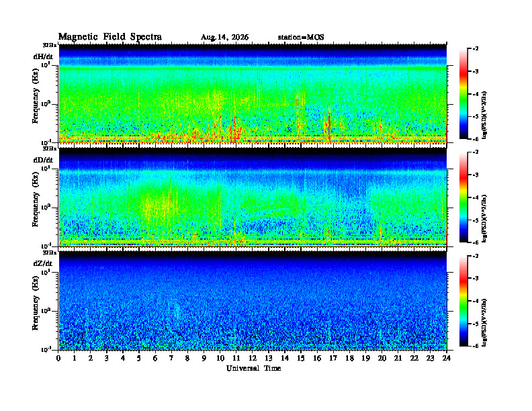The height and width of the screenshot is (411, 532).
Task: Click the "Universal Time" axis title
Action: pyautogui.click(x=253, y=368)
